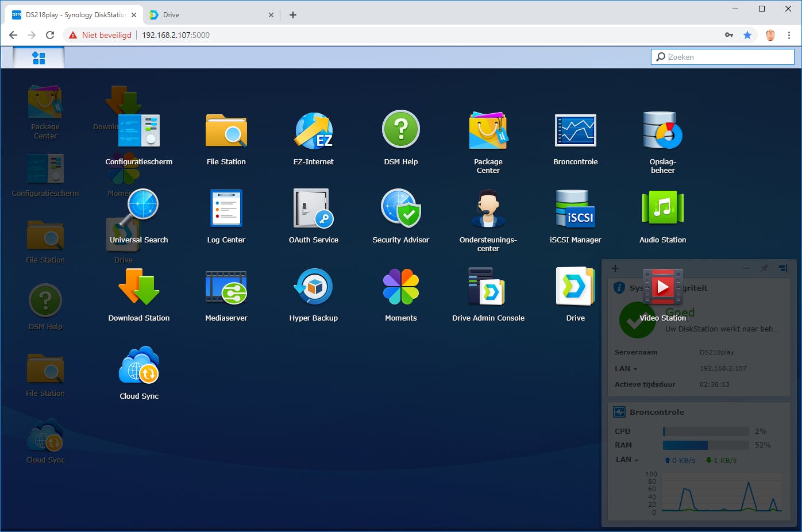
Task: Launch Video Station
Action: pyautogui.click(x=663, y=295)
